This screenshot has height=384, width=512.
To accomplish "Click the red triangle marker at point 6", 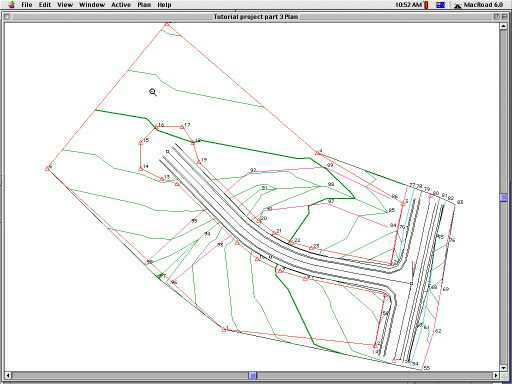I will tap(47, 169).
